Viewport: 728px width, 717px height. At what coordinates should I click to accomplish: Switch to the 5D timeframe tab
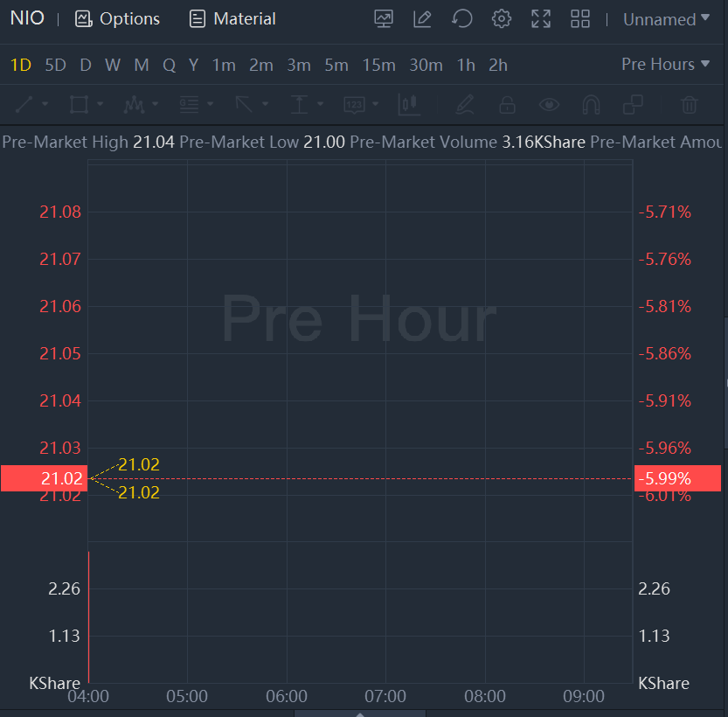tap(55, 65)
